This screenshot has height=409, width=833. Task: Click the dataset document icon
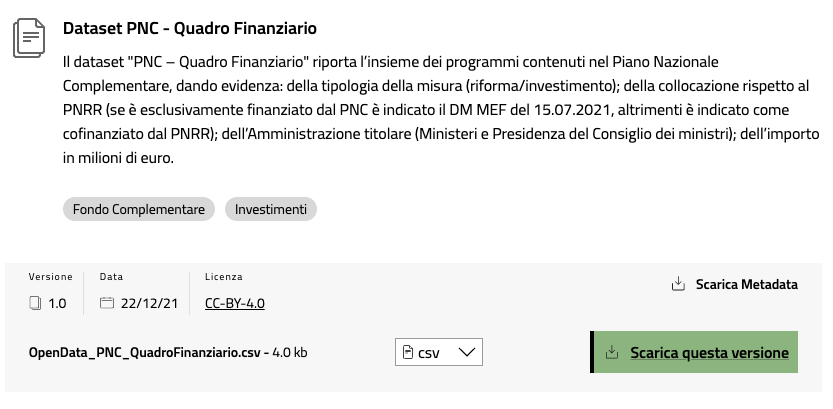29,38
